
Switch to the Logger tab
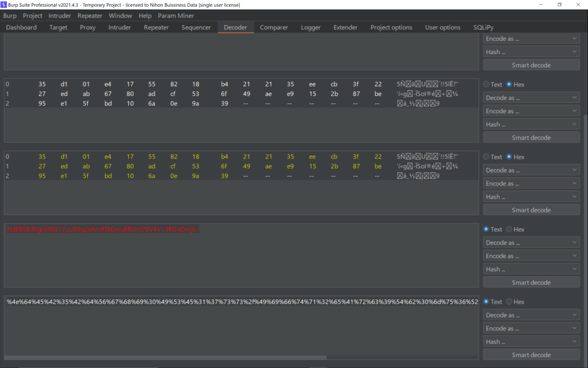coord(311,27)
